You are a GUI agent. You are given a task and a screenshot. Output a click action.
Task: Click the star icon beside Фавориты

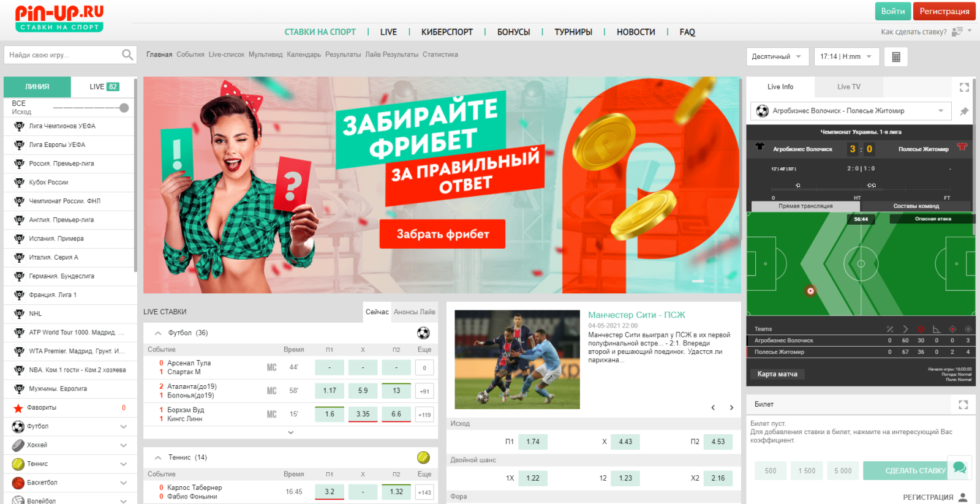click(18, 408)
